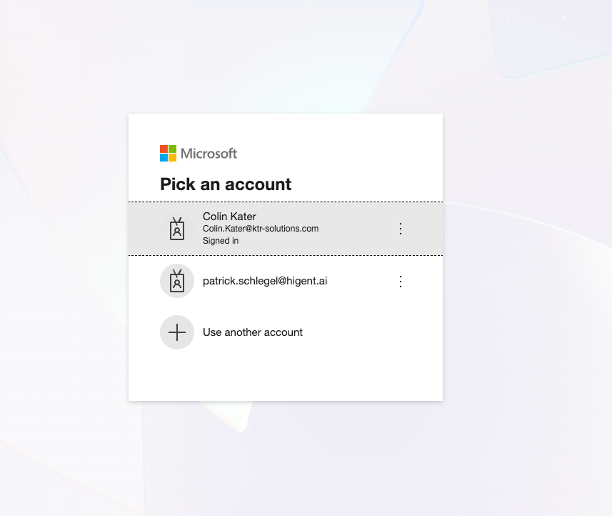The width and height of the screenshot is (612, 516).
Task: Open options menu for Colin Kater account
Action: [400, 229]
